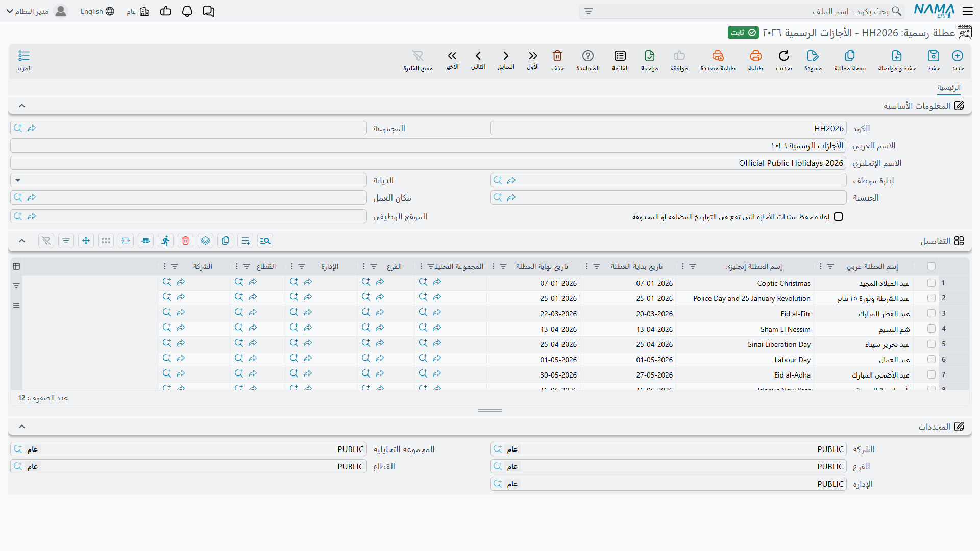
Task: Toggle the select-all checkbox in grid header
Action: 932,266
